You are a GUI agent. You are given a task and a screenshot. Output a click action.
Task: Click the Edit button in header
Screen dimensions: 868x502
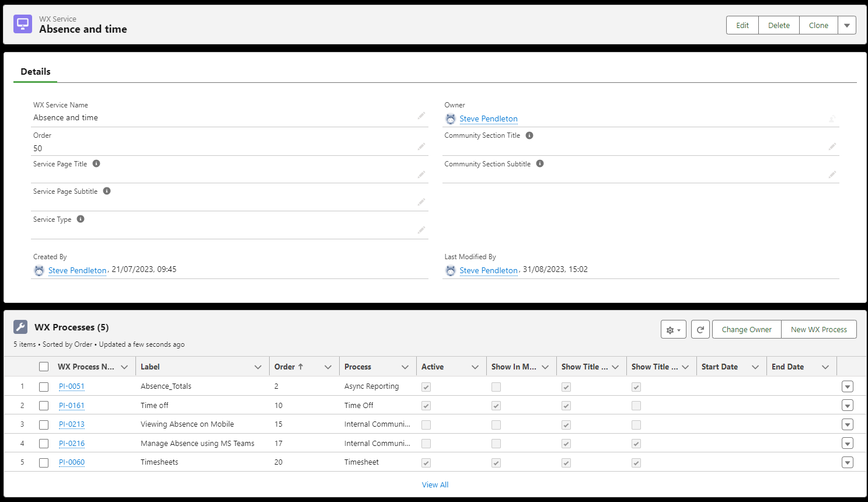(x=742, y=26)
